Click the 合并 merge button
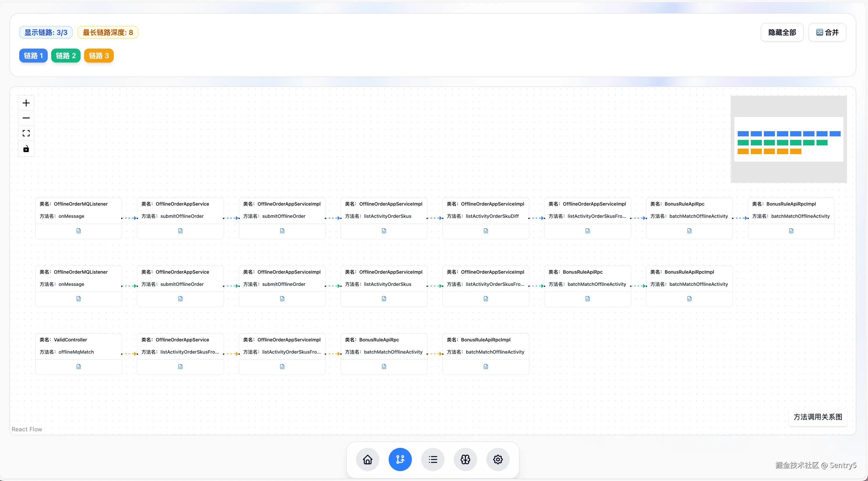The height and width of the screenshot is (481, 868). click(x=827, y=32)
